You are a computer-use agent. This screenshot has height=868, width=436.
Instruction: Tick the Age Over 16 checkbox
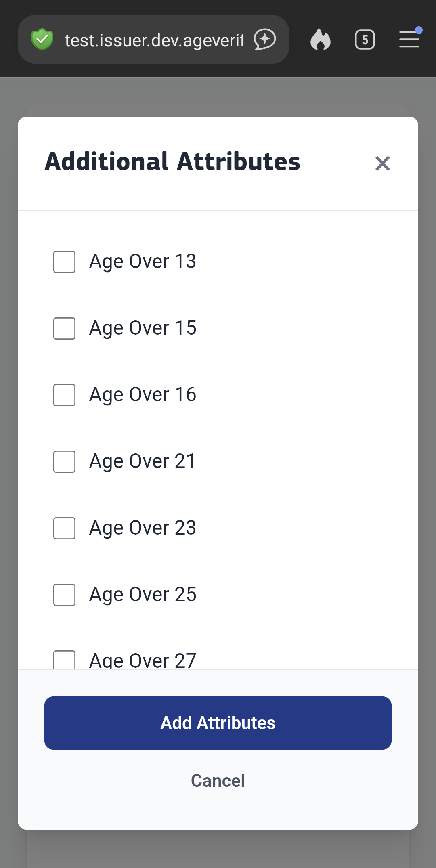[x=65, y=395]
